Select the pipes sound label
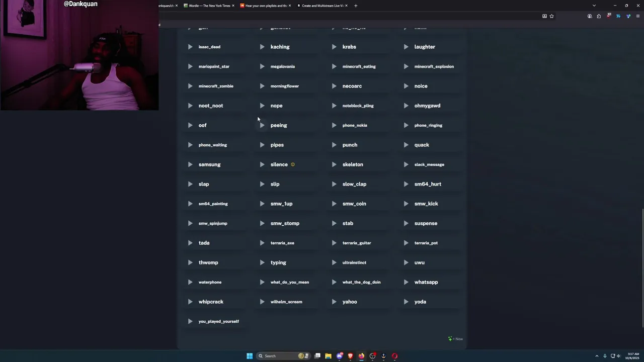The width and height of the screenshot is (644, 362). pyautogui.click(x=277, y=145)
